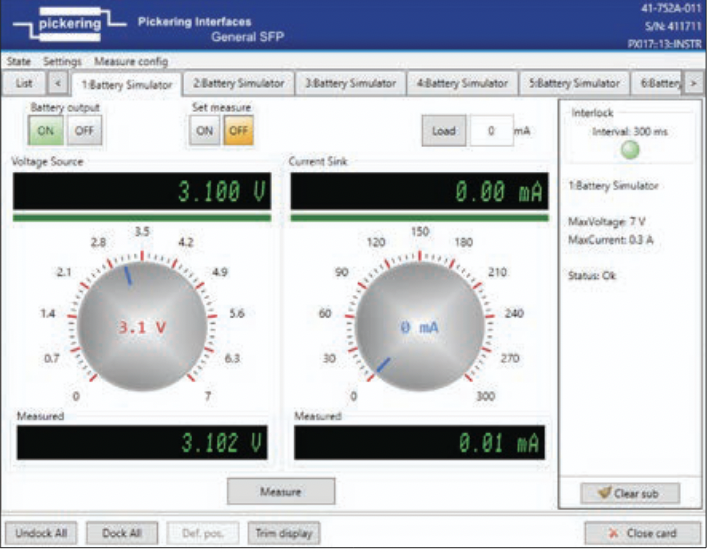Open the List tab
Screen dimensions: 708x552
(x=25, y=83)
